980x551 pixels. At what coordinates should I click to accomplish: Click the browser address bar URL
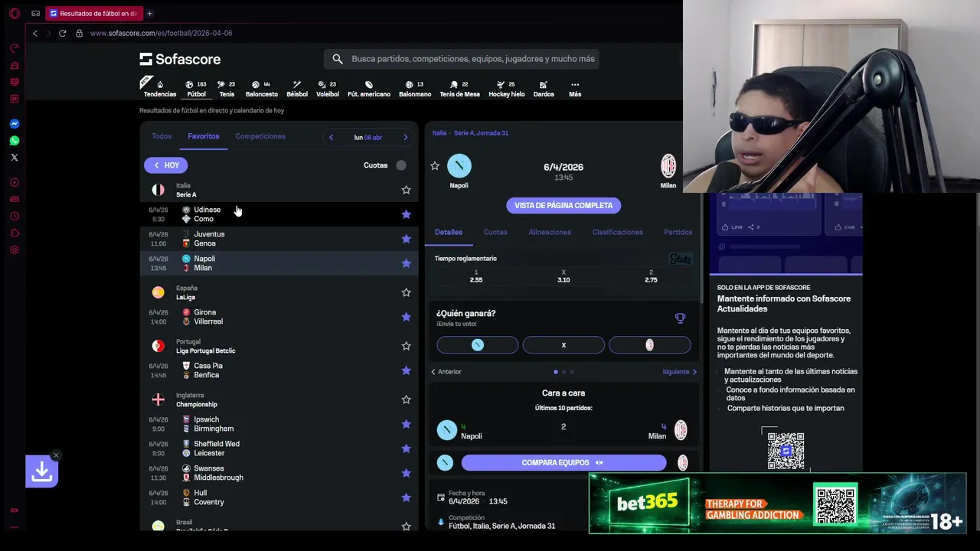click(161, 33)
